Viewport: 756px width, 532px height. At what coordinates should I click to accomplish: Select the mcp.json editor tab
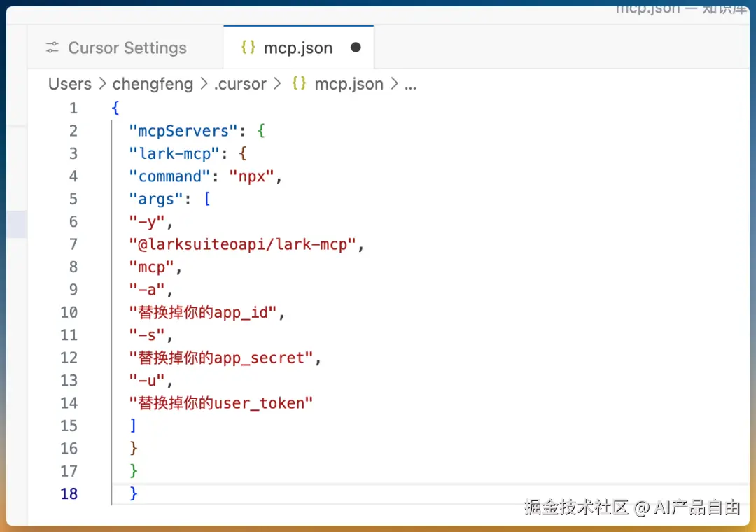298,48
